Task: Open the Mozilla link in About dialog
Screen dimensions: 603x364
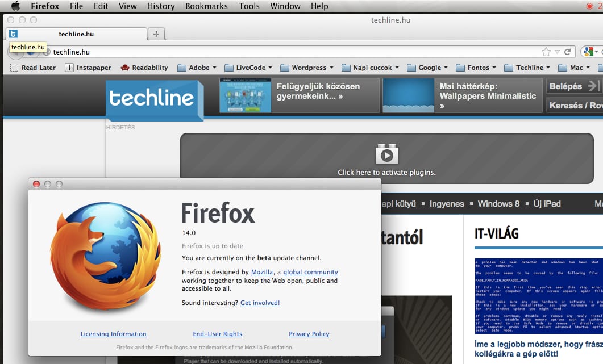Action: point(262,272)
